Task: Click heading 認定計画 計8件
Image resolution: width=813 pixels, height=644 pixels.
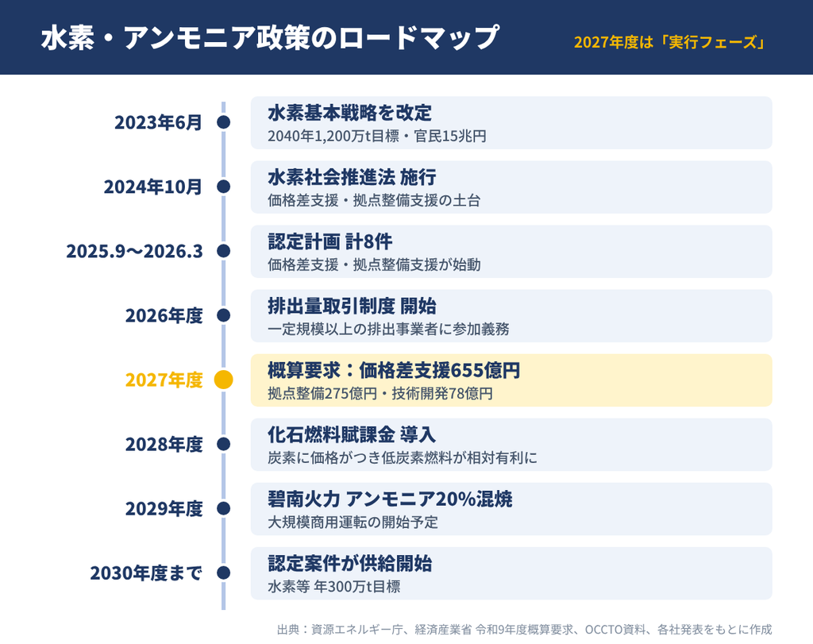Action: click(329, 241)
